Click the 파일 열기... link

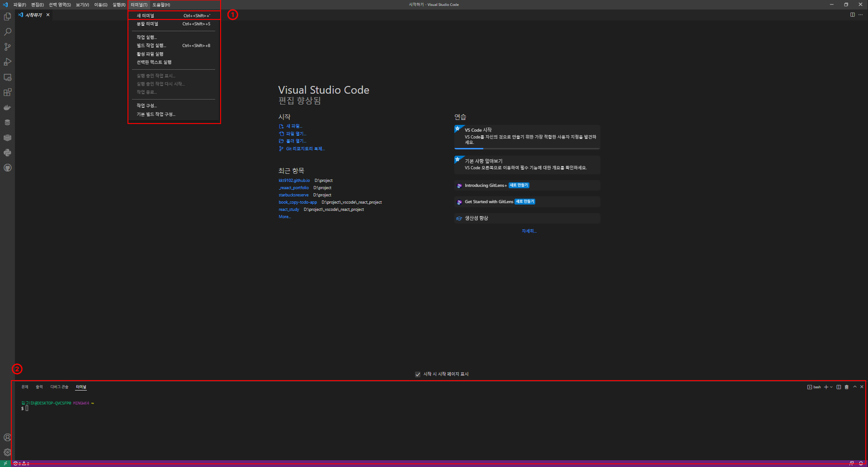(292, 134)
